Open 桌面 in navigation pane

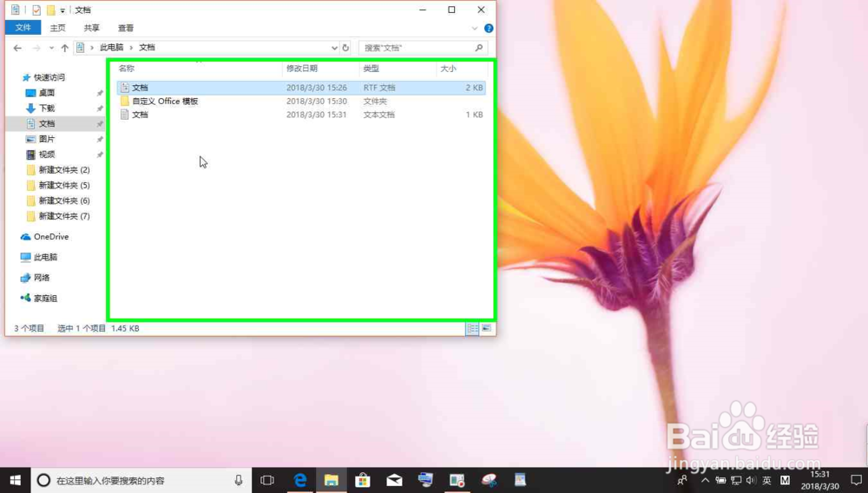point(47,93)
